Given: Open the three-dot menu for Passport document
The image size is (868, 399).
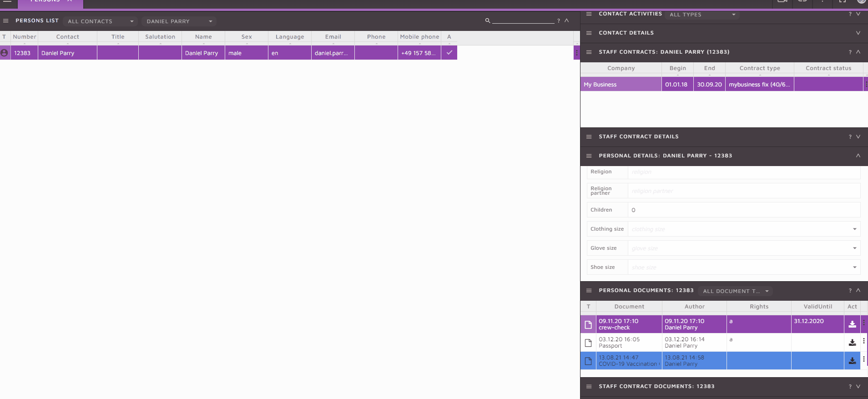Looking at the screenshot, I should pos(864,341).
